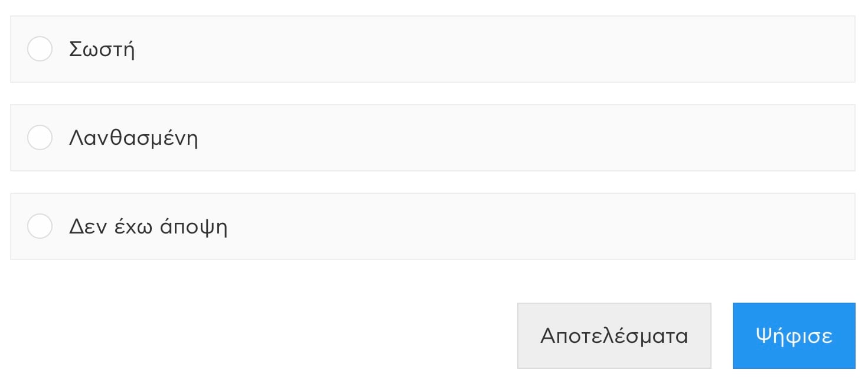Choose the Δεν έχω άποψη answer row
This screenshot has height=386, width=868.
point(432,226)
